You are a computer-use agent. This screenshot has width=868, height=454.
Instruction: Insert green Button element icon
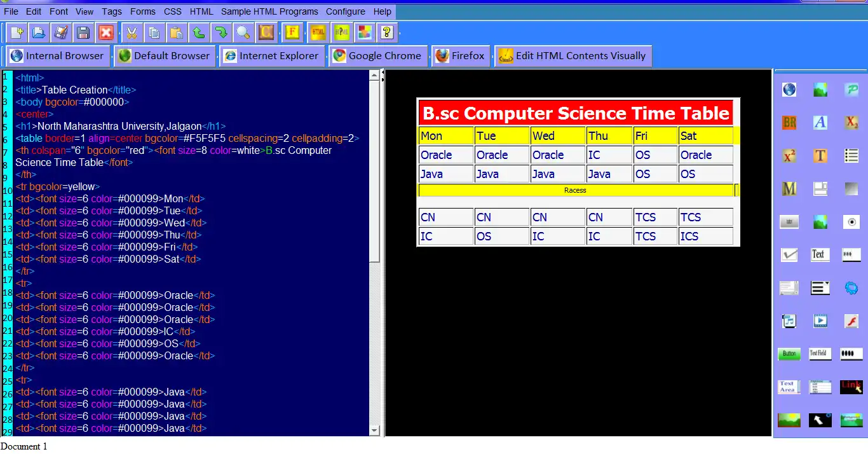click(x=789, y=354)
